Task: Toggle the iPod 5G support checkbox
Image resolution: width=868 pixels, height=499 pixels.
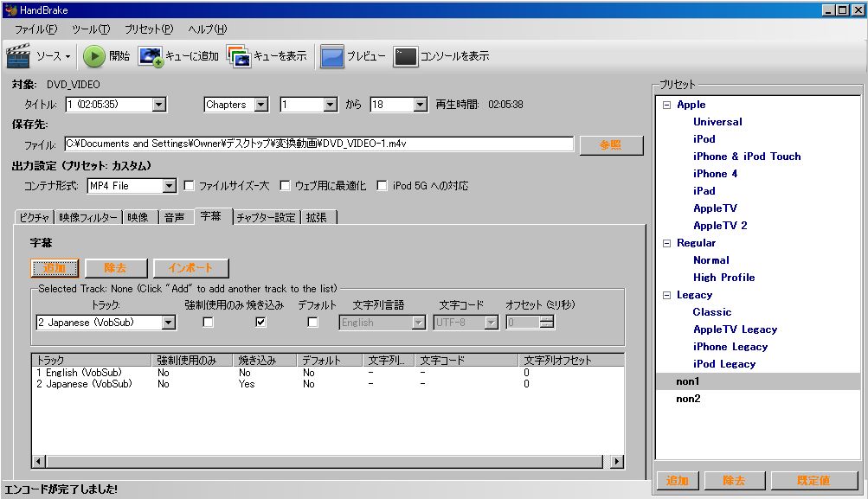Action: click(382, 185)
